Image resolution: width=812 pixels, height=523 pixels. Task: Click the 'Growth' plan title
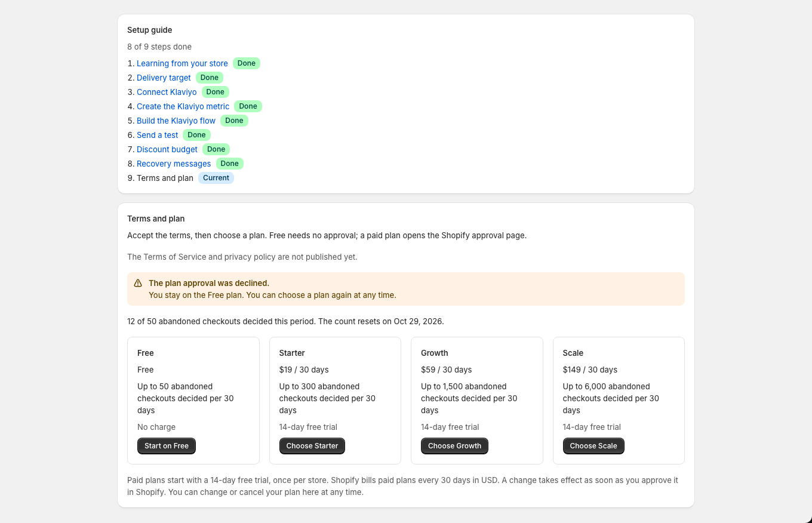tap(435, 353)
